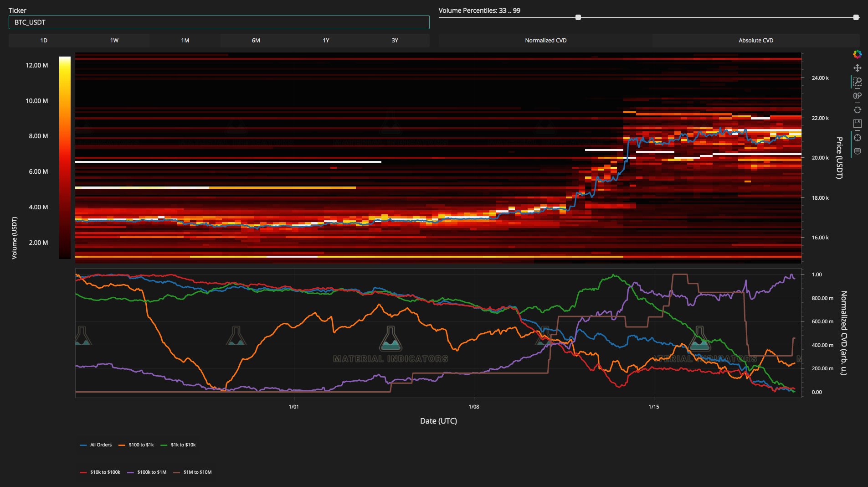Click the 12.00 M volume scale label
This screenshot has width=868, height=487.
pos(37,65)
